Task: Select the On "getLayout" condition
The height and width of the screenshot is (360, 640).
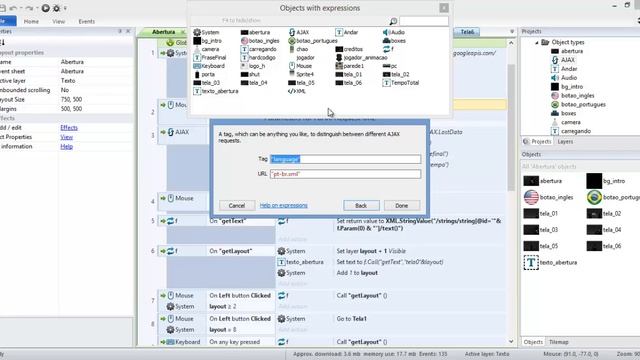Action: (x=231, y=251)
